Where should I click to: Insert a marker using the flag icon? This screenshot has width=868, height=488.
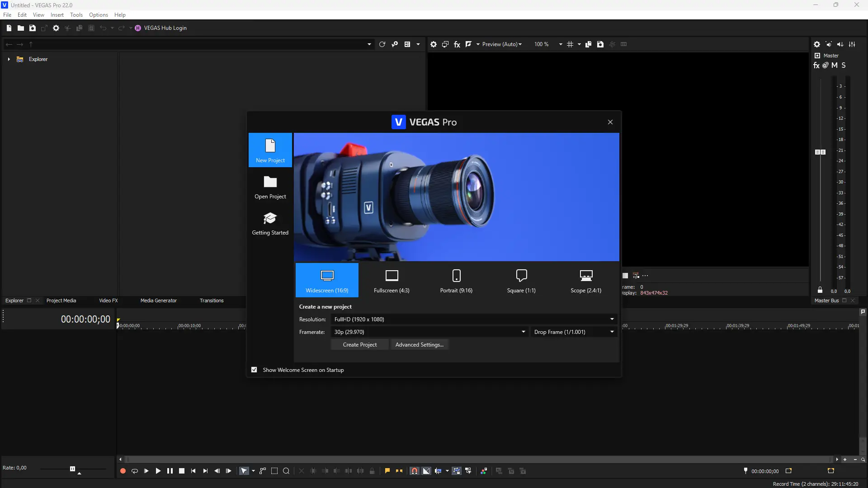[387, 470]
